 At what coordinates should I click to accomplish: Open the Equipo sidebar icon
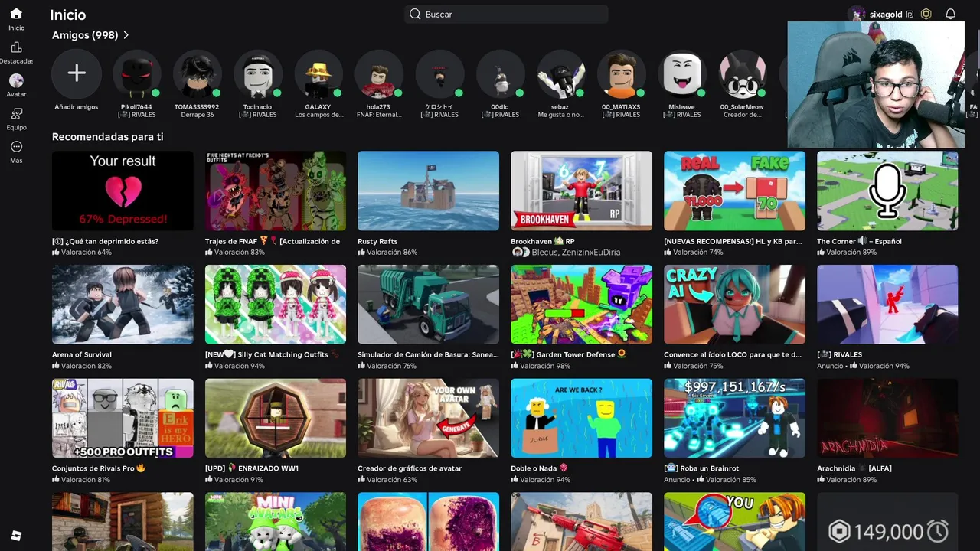coord(16,113)
